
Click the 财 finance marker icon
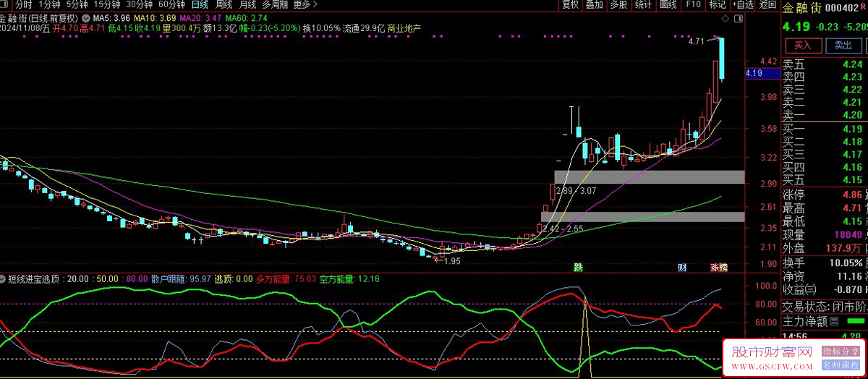681,267
